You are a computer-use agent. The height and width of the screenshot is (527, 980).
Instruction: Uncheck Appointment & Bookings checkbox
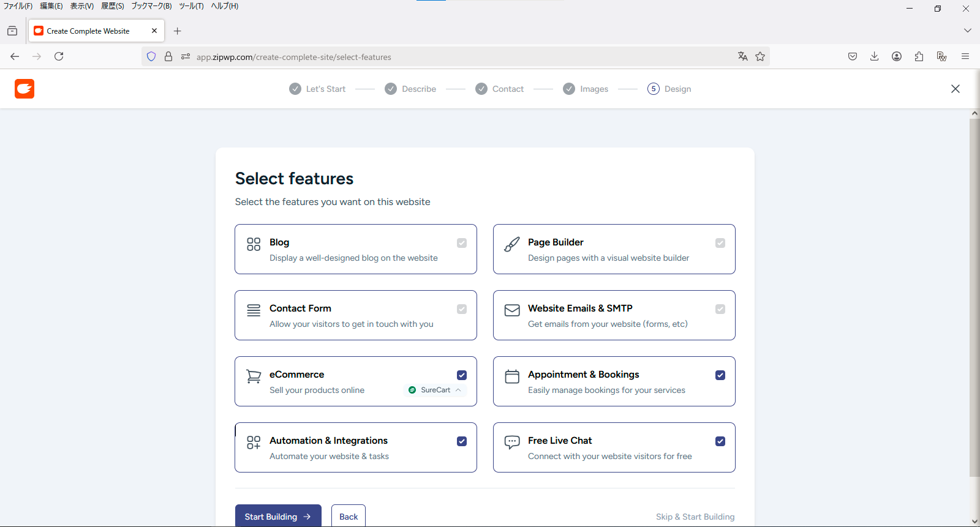720,375
